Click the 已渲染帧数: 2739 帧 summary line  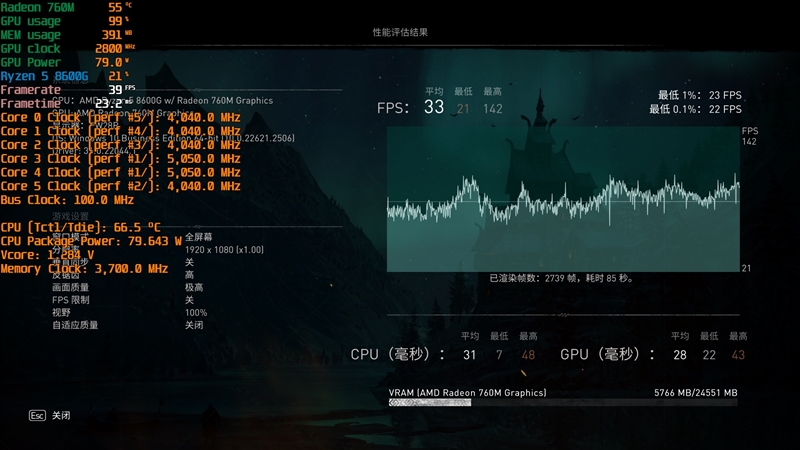click(561, 278)
